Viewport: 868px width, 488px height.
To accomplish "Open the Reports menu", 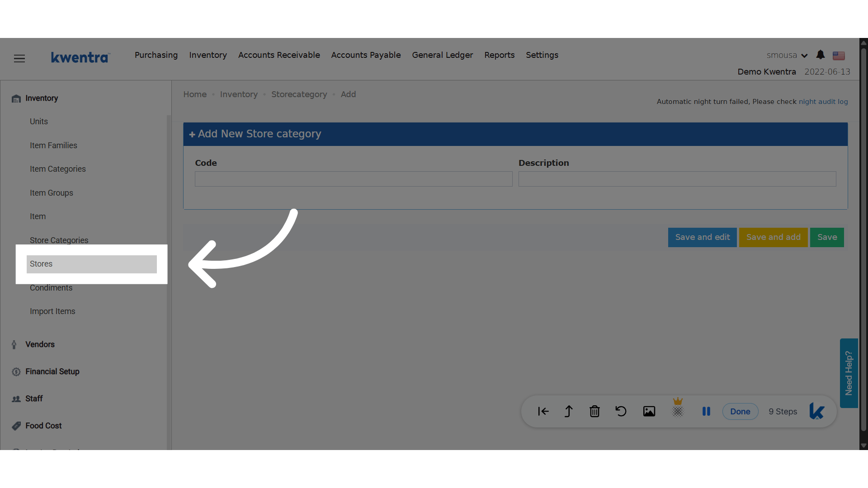I will 500,55.
